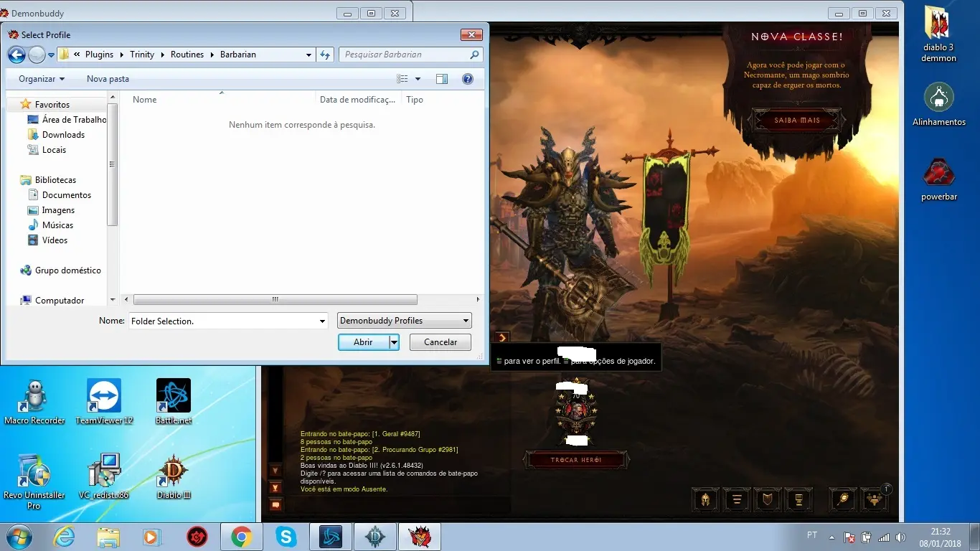The image size is (980, 551).
Task: Open the Demonbuddy Profiles file type dropdown
Action: tap(404, 321)
